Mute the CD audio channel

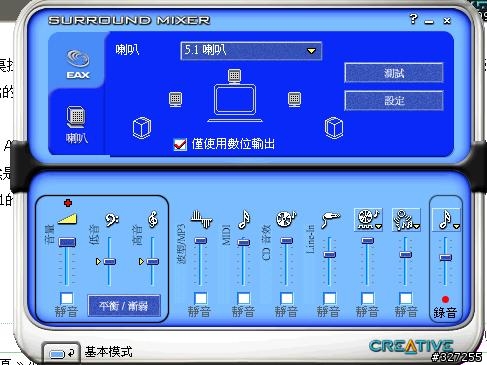[287, 298]
